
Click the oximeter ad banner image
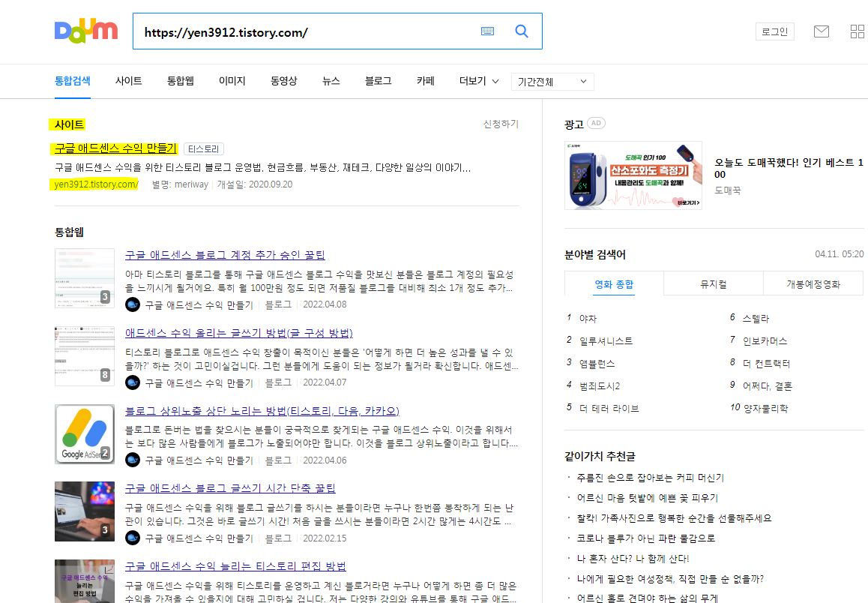[633, 175]
